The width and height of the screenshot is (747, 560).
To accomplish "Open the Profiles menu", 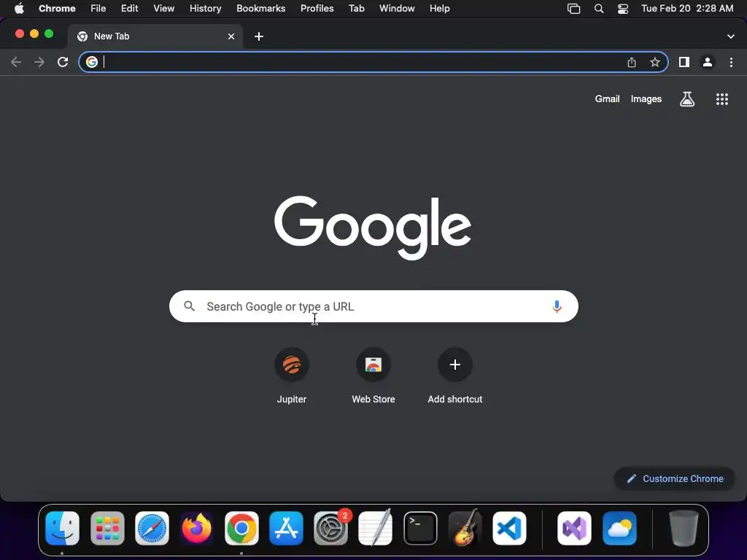I will tap(317, 9).
